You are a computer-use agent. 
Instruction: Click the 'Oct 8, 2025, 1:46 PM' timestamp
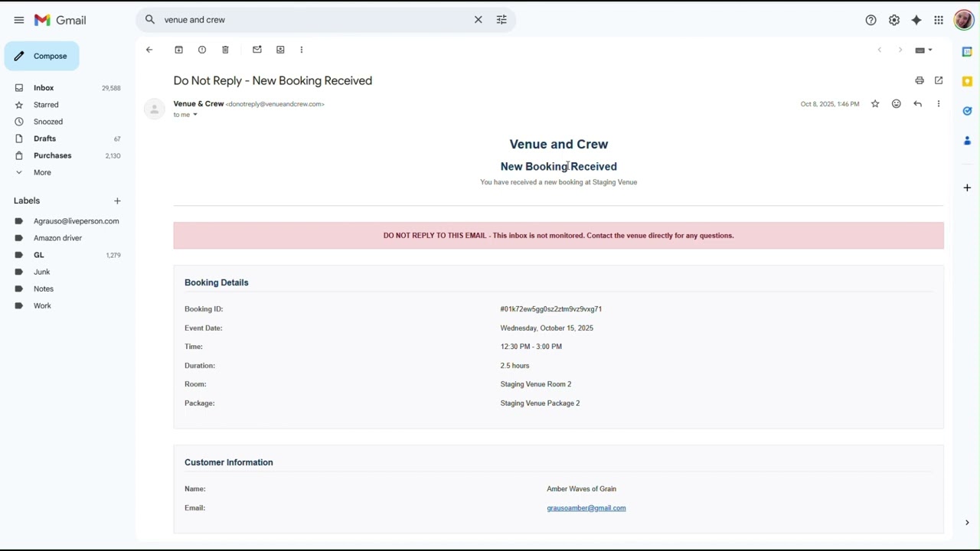[x=830, y=104]
